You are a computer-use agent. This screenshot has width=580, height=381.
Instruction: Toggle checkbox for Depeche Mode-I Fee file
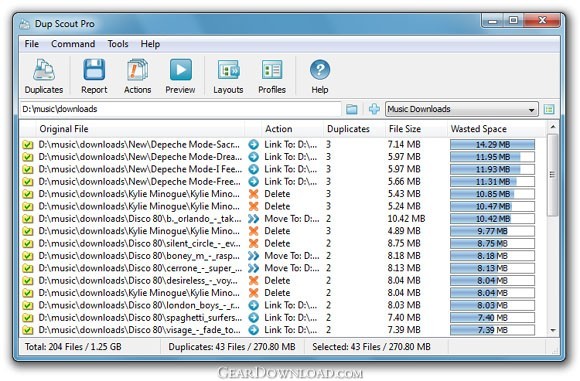(28, 169)
